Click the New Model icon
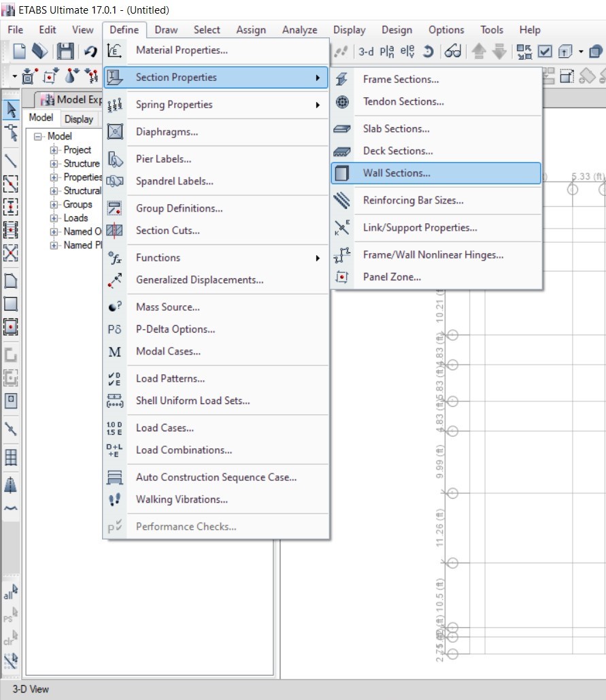Viewport: 606px width, 700px height. click(x=20, y=52)
